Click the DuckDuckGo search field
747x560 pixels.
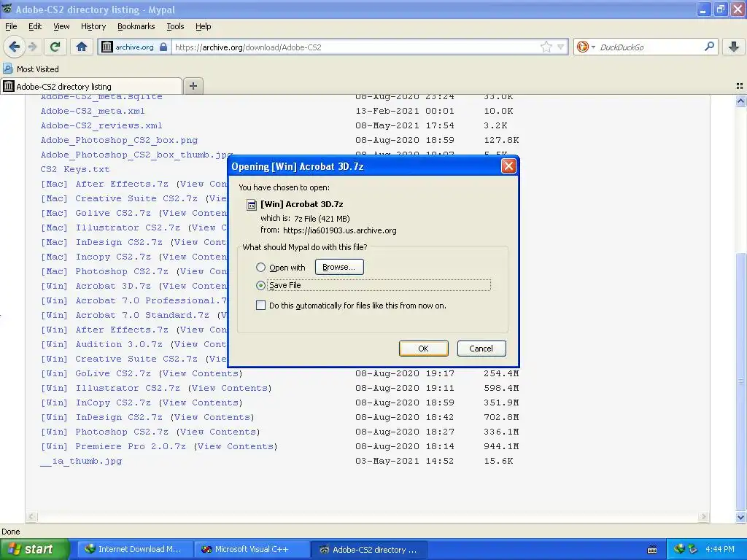tap(650, 47)
